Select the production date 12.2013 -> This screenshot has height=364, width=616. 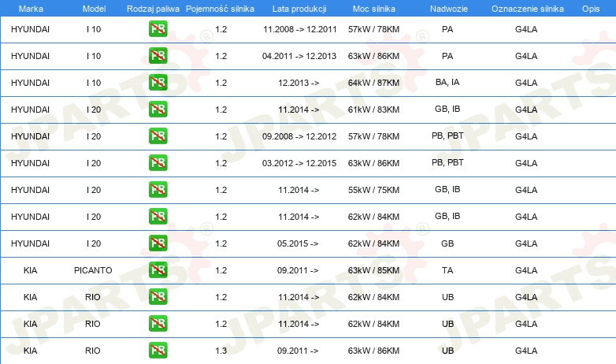tap(299, 83)
